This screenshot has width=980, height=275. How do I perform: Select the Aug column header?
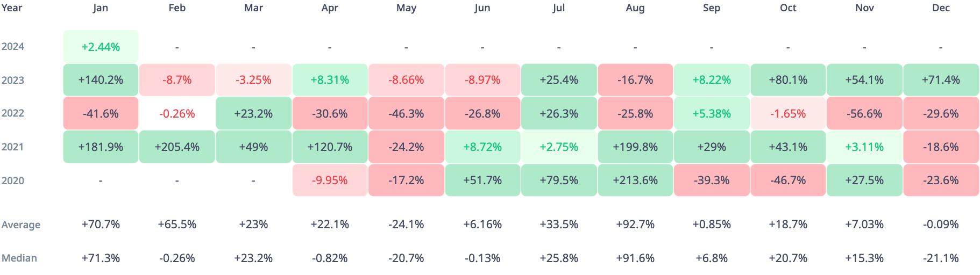[635, 8]
